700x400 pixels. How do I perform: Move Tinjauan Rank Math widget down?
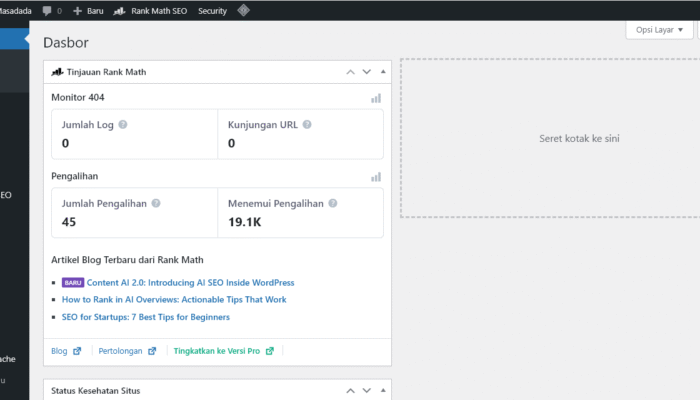(x=367, y=72)
